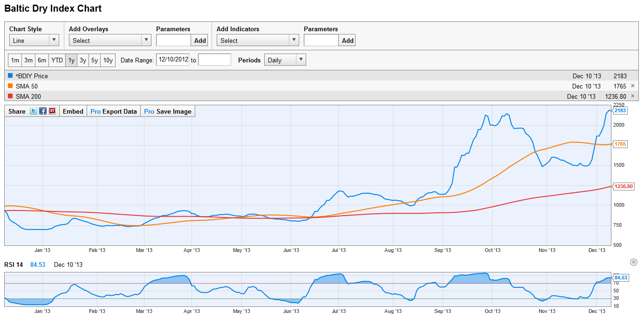This screenshot has height=319, width=644.
Task: Close the RSI 14 indicator panel
Action: click(x=633, y=262)
